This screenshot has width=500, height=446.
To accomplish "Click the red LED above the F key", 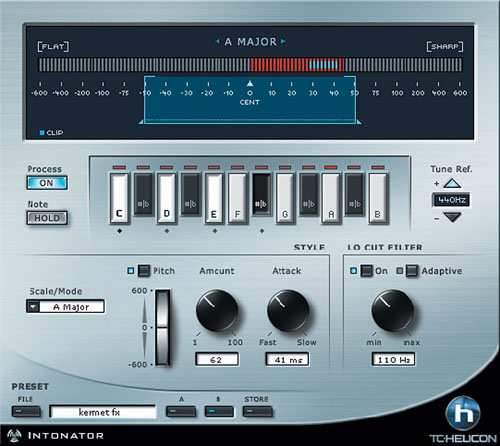I will point(237,167).
